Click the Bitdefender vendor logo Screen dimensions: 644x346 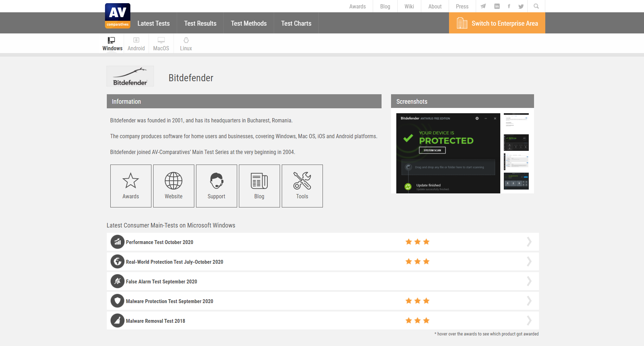pos(130,76)
